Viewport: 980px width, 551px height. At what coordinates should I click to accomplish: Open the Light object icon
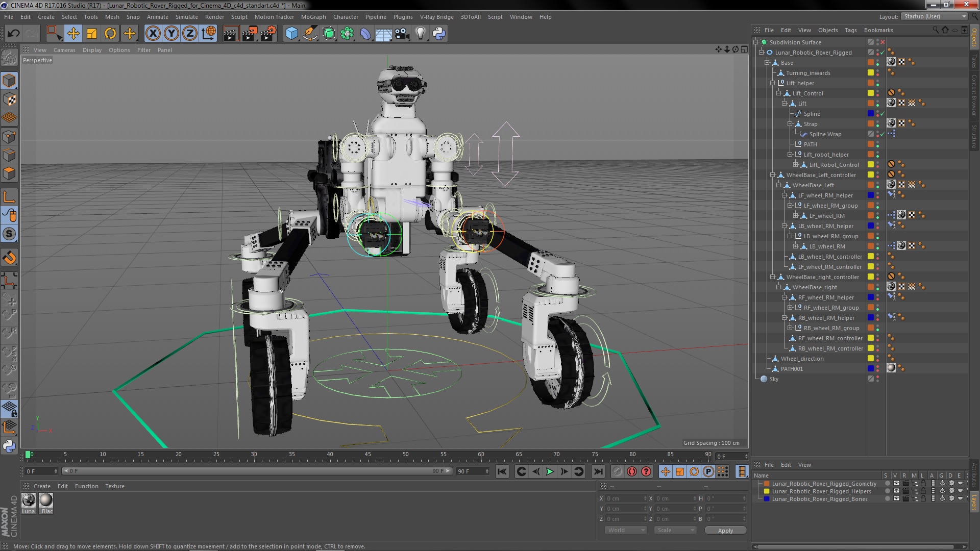pos(420,34)
